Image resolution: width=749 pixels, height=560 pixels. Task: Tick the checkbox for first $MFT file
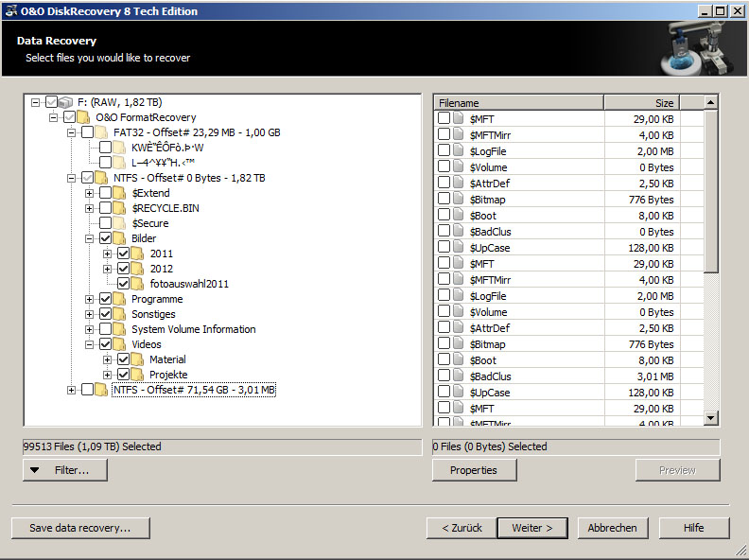(444, 118)
